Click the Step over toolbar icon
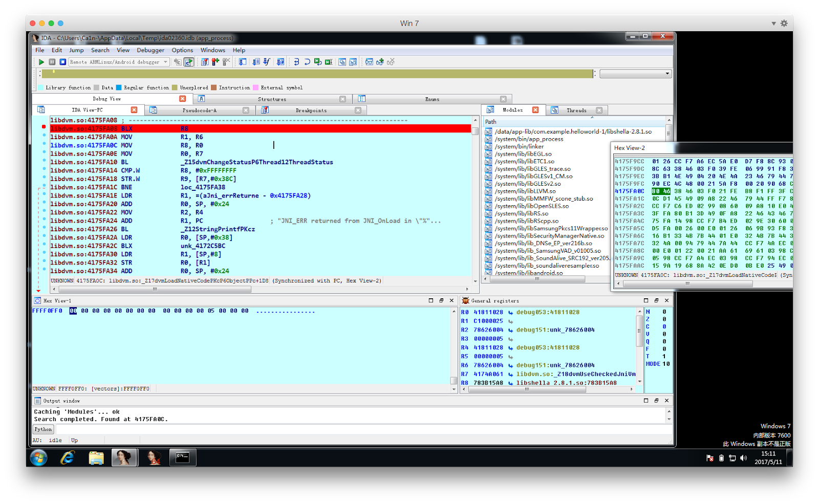This screenshot has height=504, width=819. (307, 62)
